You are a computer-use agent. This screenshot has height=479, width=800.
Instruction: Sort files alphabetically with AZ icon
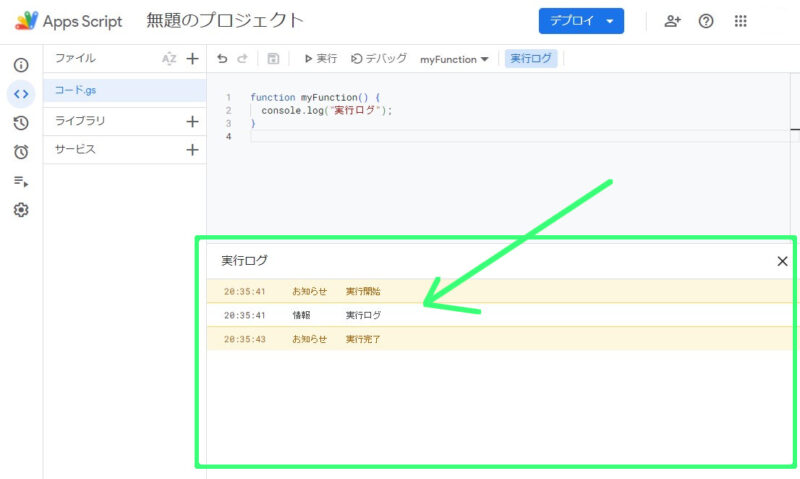tap(169, 59)
